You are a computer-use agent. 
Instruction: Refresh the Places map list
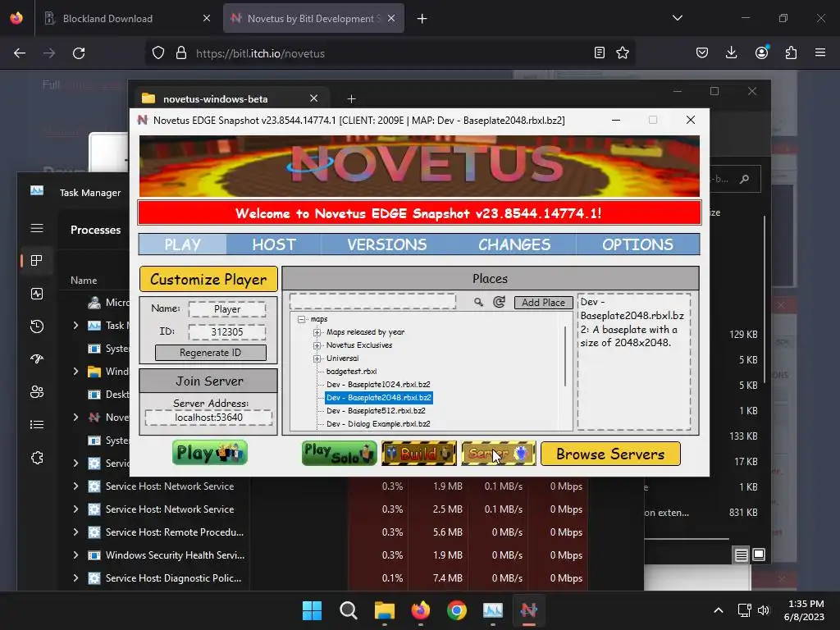[x=499, y=302]
